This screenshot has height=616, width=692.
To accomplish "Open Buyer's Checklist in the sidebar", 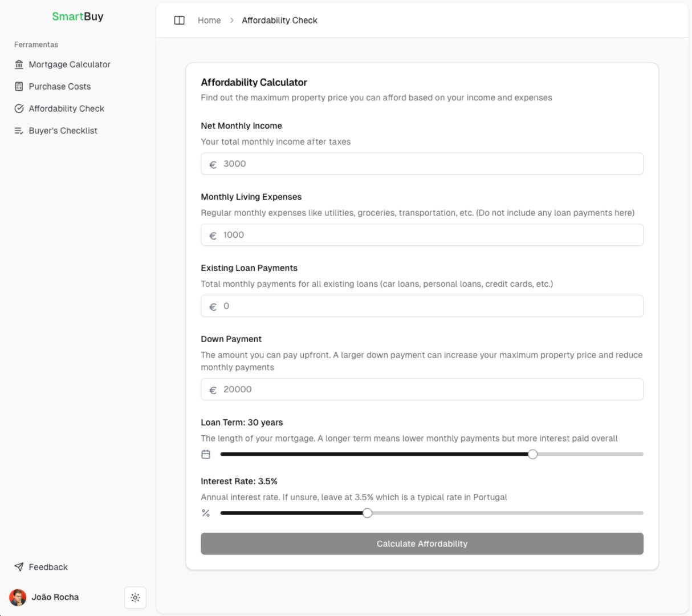I will 63,131.
